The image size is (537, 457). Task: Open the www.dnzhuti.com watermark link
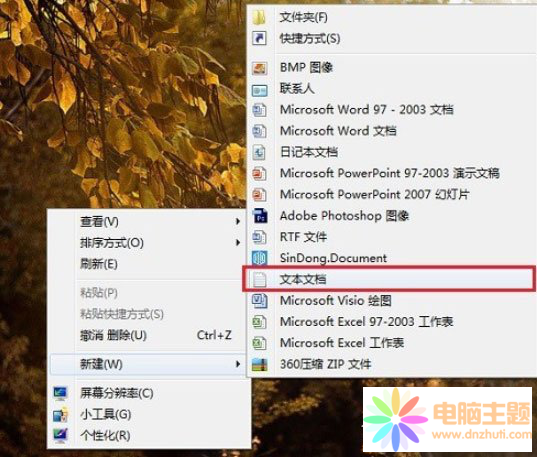tap(482, 434)
